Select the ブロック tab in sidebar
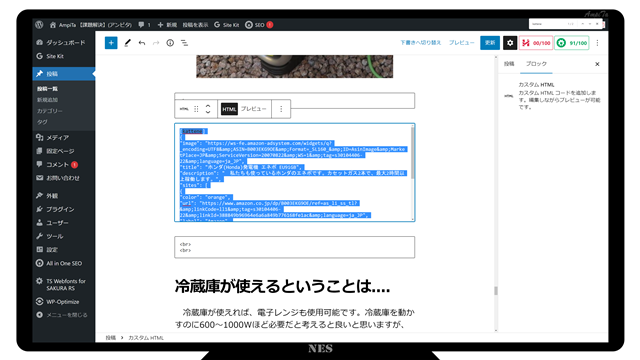The height and width of the screenshot is (360, 640). click(536, 64)
